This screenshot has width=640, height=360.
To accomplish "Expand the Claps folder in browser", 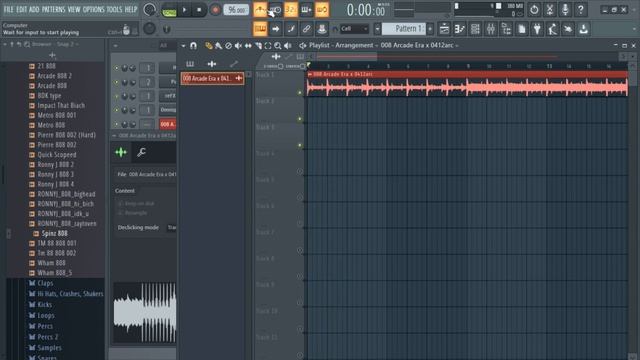I will coord(41,283).
